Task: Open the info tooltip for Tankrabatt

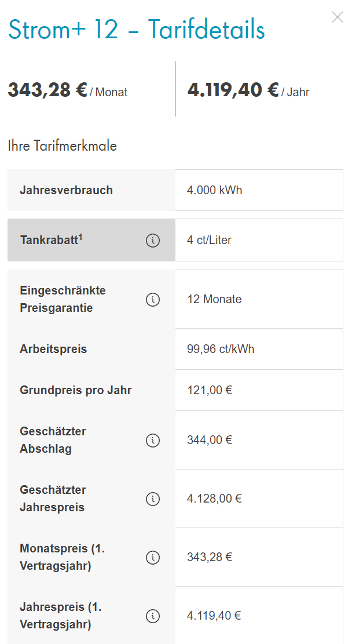Action: [153, 239]
